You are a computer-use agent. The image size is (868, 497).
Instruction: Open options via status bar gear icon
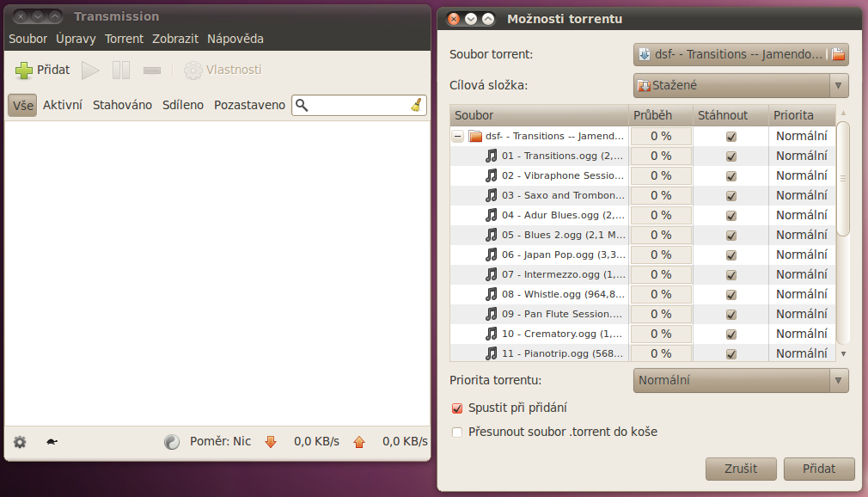tap(20, 442)
